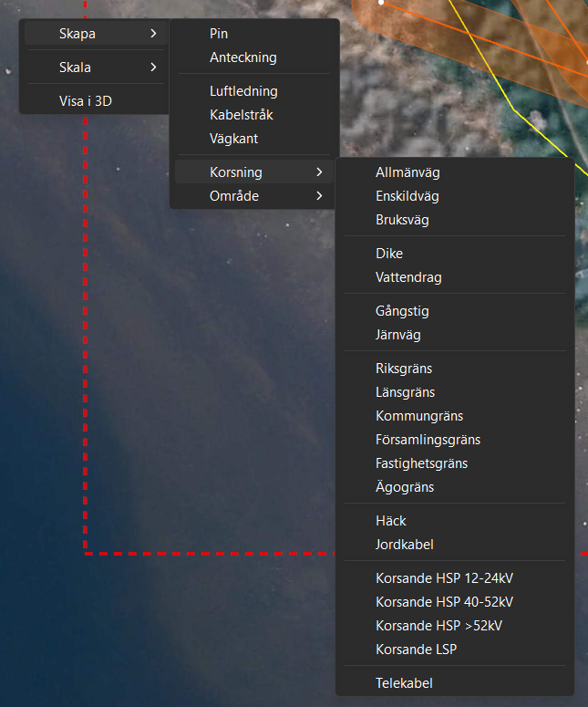Select Kommungräns boundary

(455, 416)
